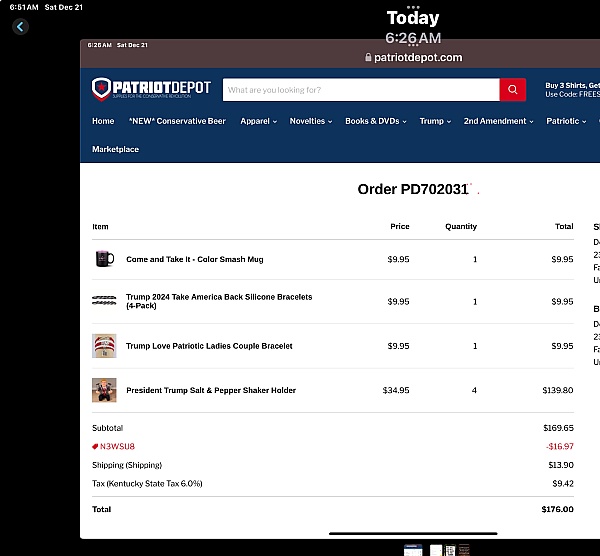This screenshot has height=556, width=600.
Task: Click the order Total $176.00
Action: pos(557,509)
